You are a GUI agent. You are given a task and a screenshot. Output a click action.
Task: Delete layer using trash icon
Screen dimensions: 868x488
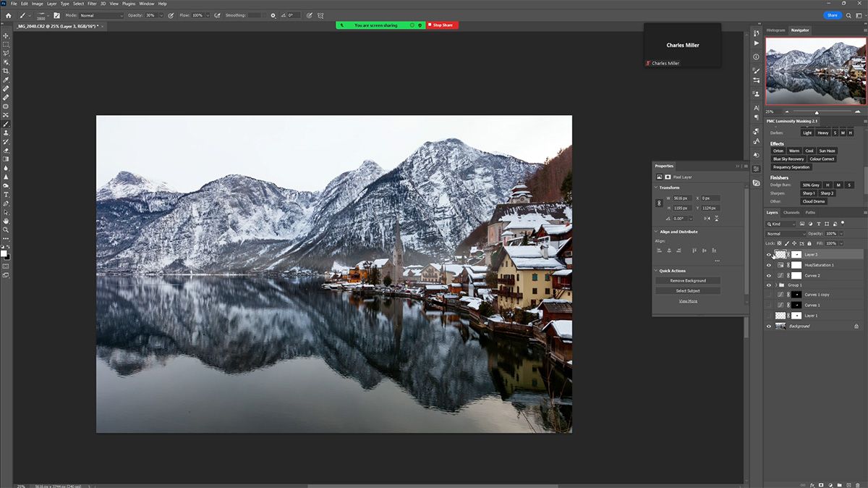pyautogui.click(x=857, y=484)
